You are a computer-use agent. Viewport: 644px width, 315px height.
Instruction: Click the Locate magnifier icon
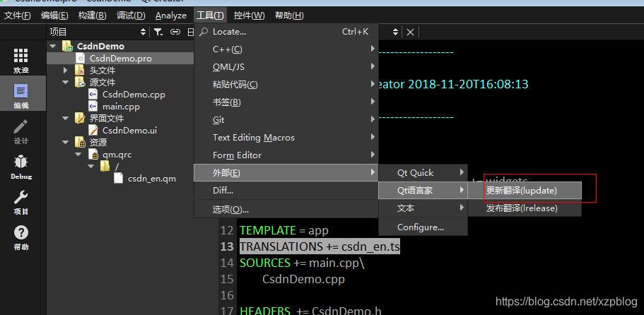[204, 32]
